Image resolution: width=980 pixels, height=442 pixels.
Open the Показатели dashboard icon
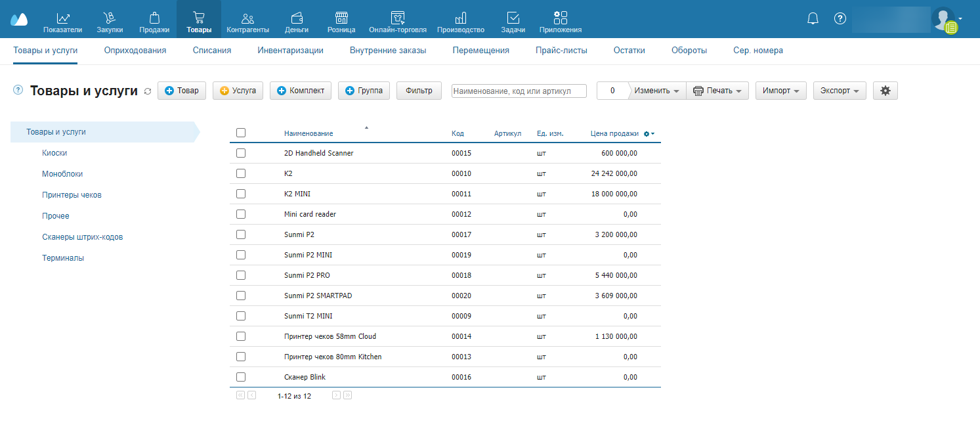tap(63, 18)
